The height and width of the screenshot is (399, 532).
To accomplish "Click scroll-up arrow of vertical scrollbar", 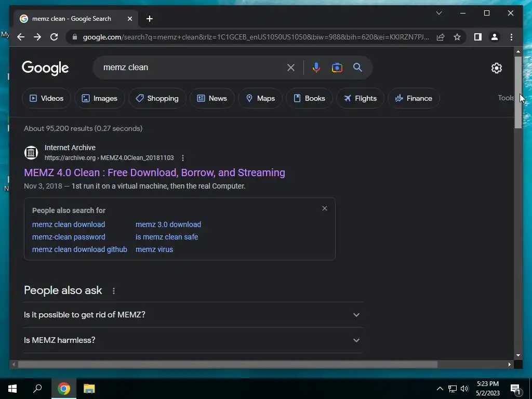I will (x=518, y=51).
